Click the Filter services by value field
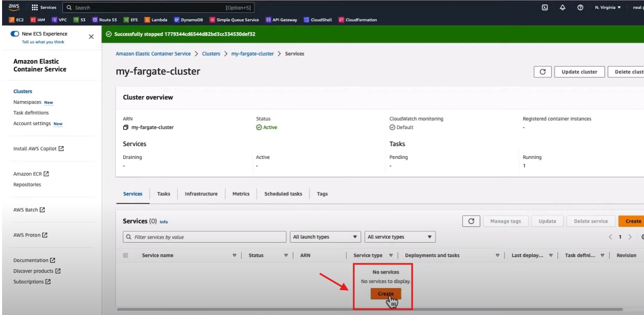The height and width of the screenshot is (315, 644). coord(205,237)
